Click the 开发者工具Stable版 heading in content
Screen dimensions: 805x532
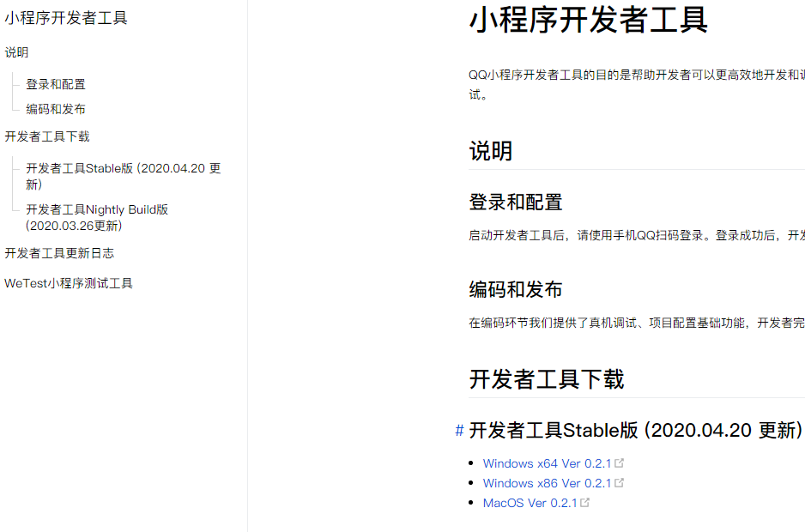[636, 431]
